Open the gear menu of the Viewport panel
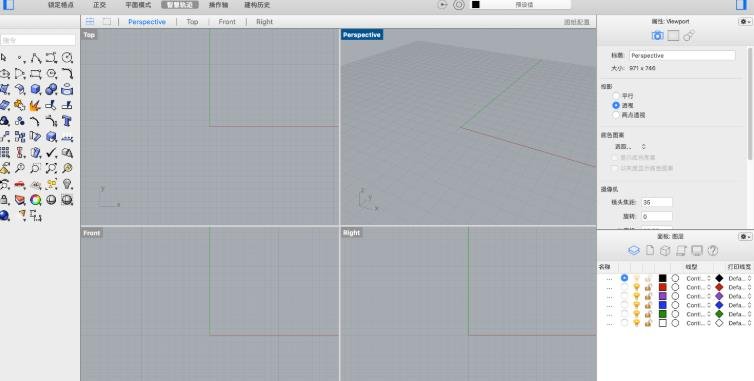Viewport: 754px width, 381px height. [745, 22]
